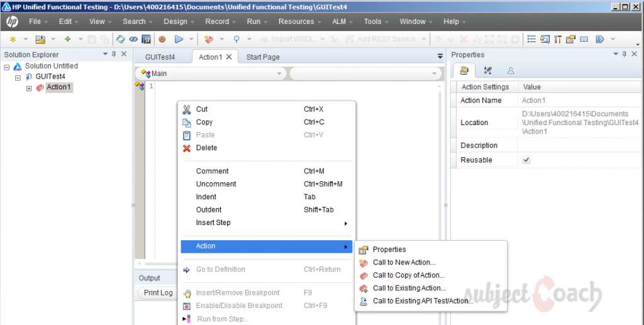Select Call to New Action...
Image resolution: width=644 pixels, height=325 pixels.
[431, 262]
